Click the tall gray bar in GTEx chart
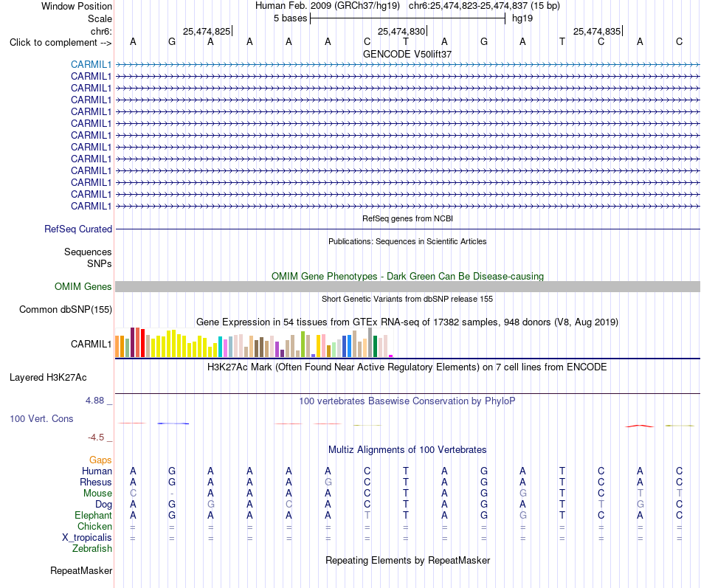 (x=370, y=342)
